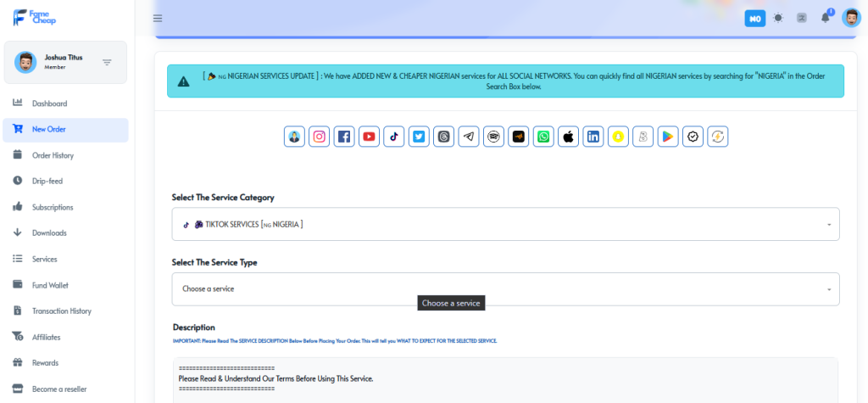The image size is (868, 403).
Task: Click the Snapchat ghost icon
Action: 618,137
